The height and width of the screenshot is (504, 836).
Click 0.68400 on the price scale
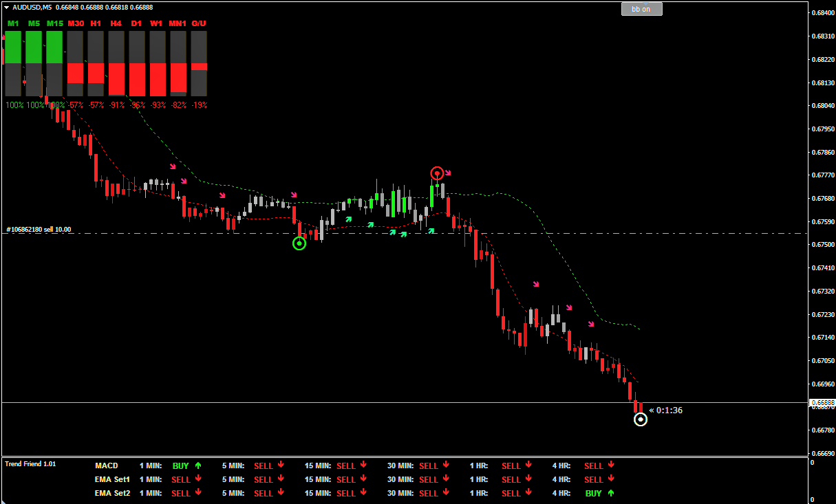[x=822, y=13]
